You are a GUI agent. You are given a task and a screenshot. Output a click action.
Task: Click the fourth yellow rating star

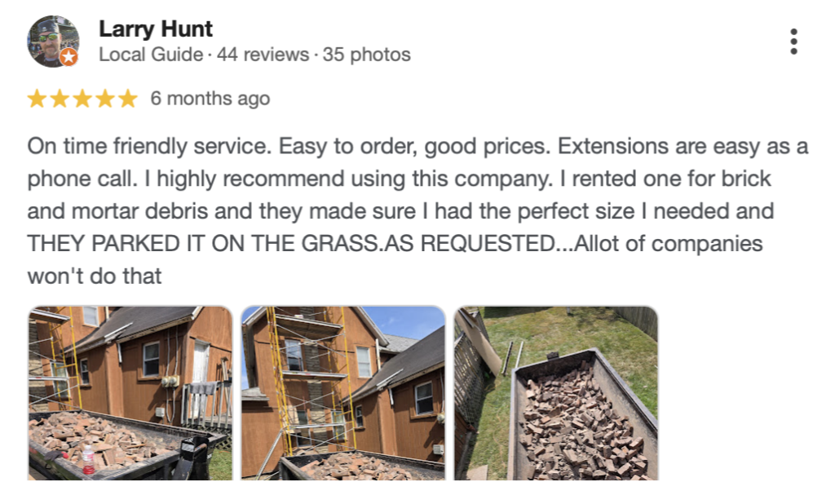coord(105,99)
